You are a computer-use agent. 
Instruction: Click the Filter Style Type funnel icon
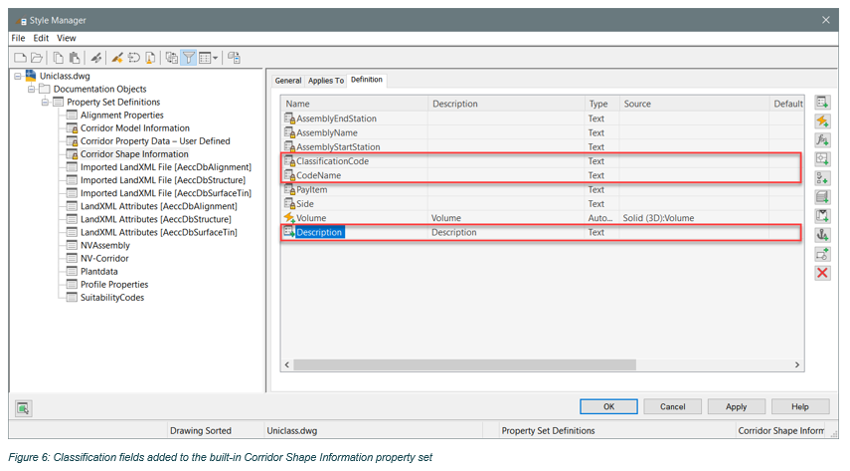(x=189, y=58)
